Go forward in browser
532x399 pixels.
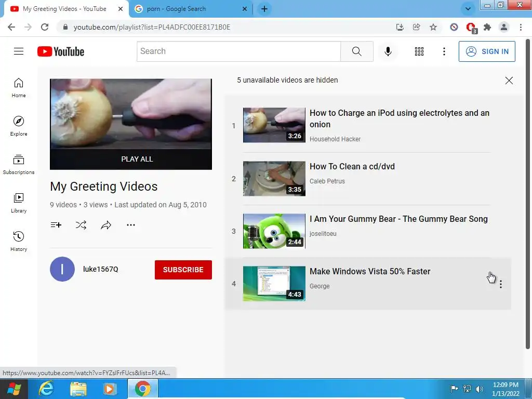[x=28, y=27]
